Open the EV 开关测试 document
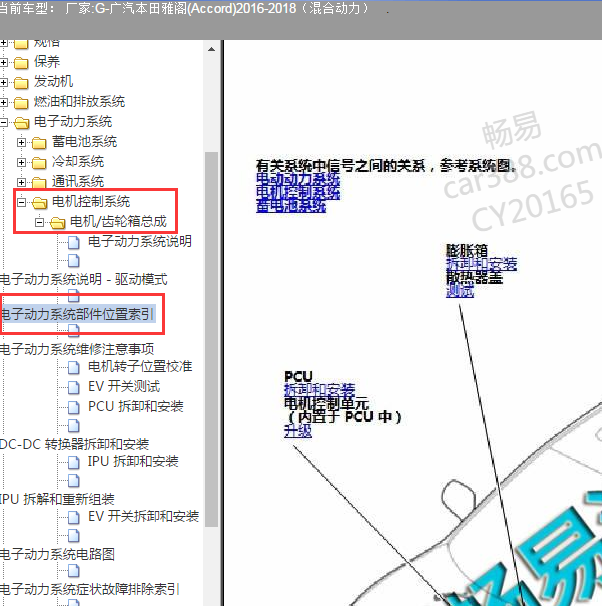The image size is (602, 606). (124, 386)
